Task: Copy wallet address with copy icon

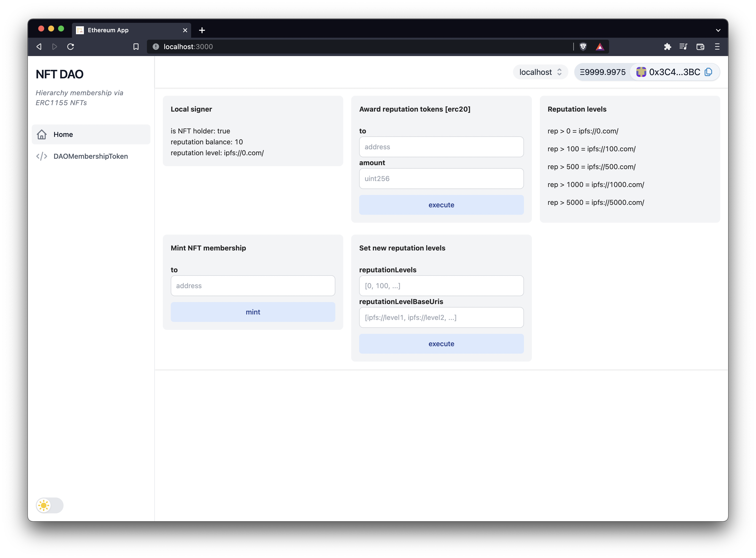Action: (x=709, y=72)
